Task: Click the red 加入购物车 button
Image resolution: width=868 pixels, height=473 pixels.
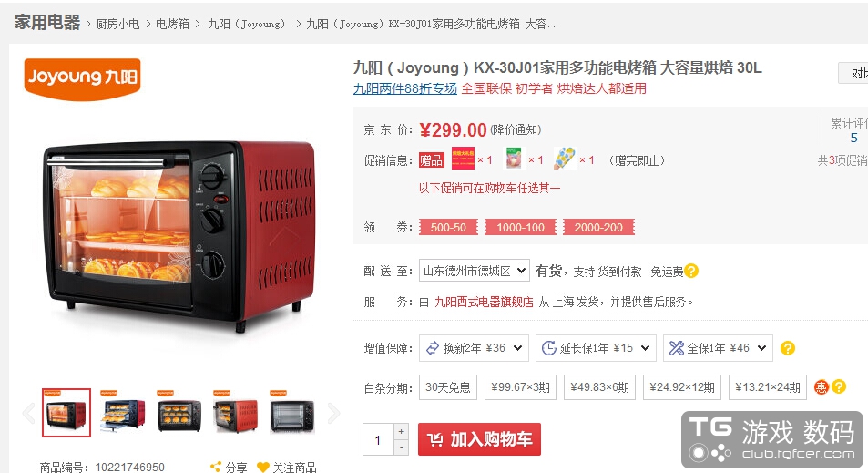Action: click(x=479, y=439)
